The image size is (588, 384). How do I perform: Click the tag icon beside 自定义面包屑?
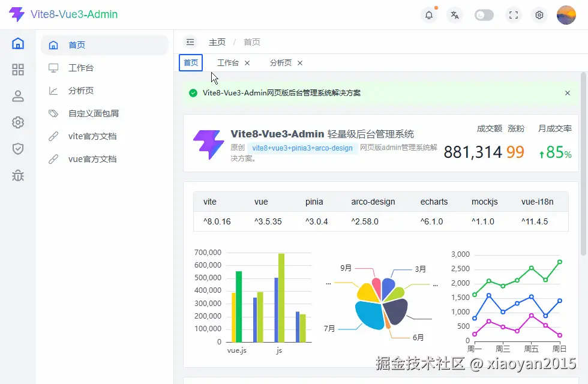(53, 113)
